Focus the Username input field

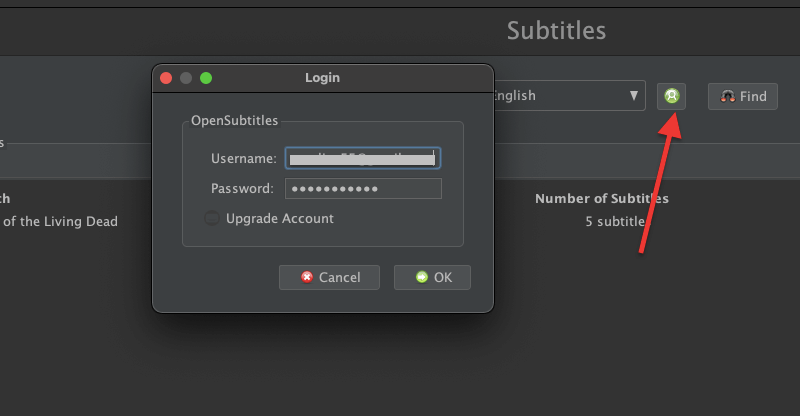pos(363,158)
